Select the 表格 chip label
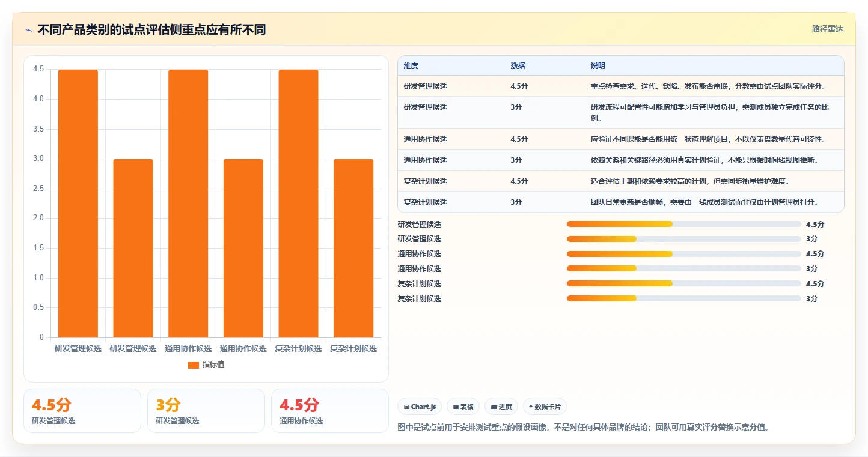The image size is (868, 457). 467,407
